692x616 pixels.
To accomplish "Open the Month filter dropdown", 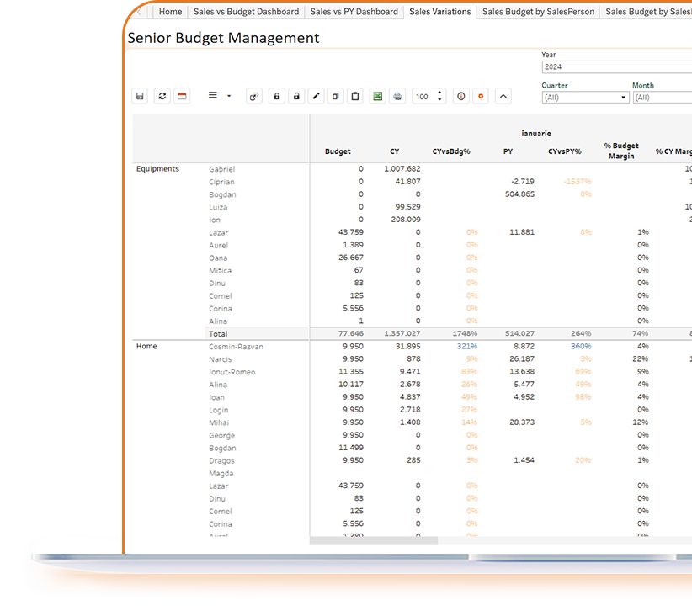I will pos(662,98).
